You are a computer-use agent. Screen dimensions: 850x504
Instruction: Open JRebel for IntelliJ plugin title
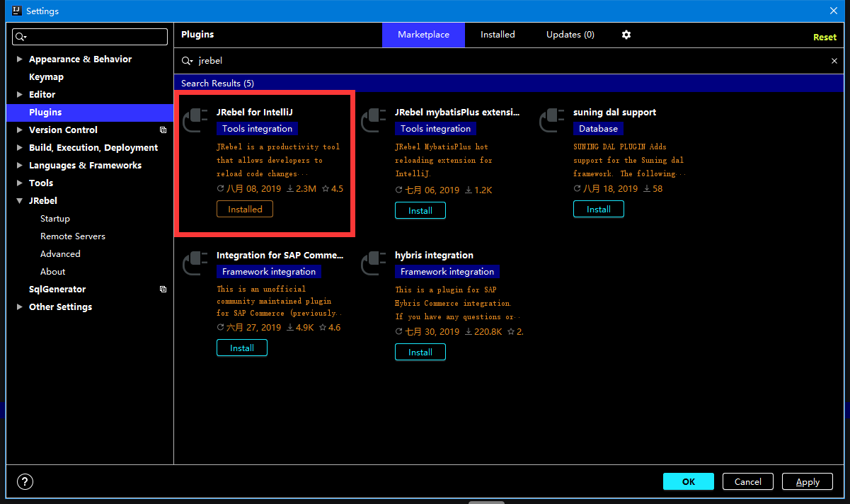click(x=255, y=113)
